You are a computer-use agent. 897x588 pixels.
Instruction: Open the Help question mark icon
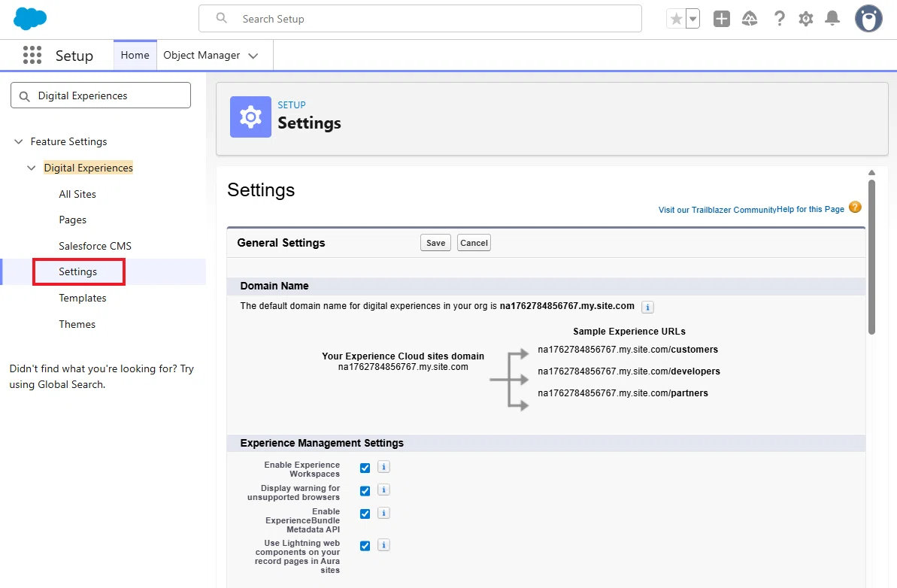click(x=779, y=19)
